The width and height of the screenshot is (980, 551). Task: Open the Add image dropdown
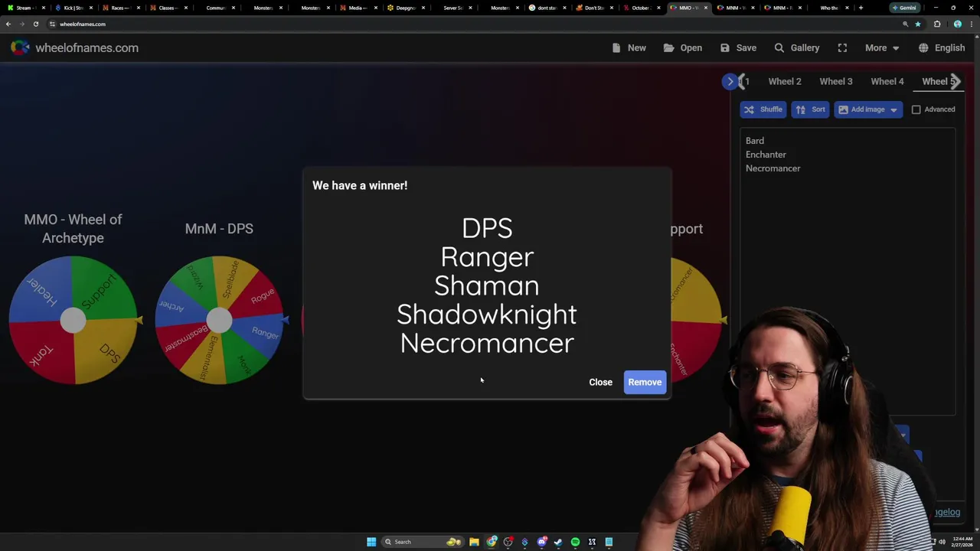click(x=867, y=109)
